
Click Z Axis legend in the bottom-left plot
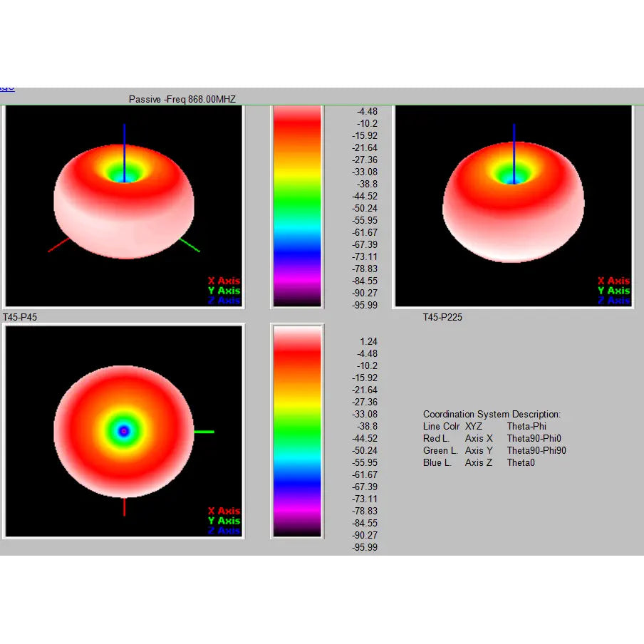[224, 531]
